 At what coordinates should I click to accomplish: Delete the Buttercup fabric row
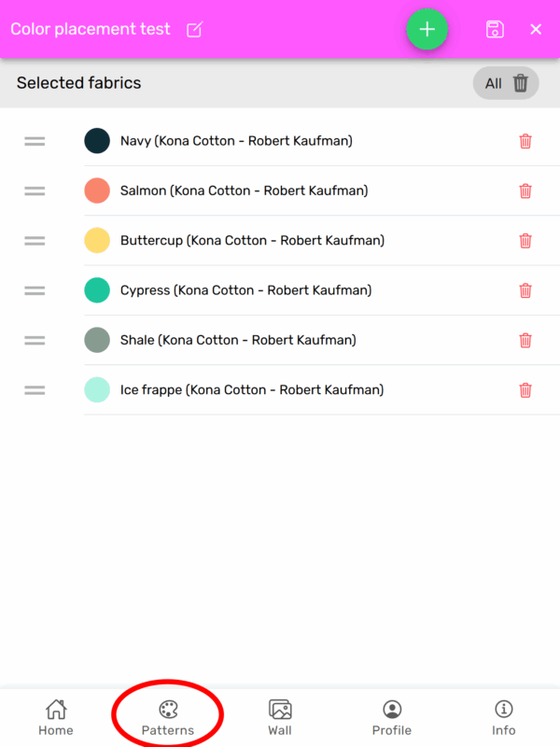coord(525,241)
